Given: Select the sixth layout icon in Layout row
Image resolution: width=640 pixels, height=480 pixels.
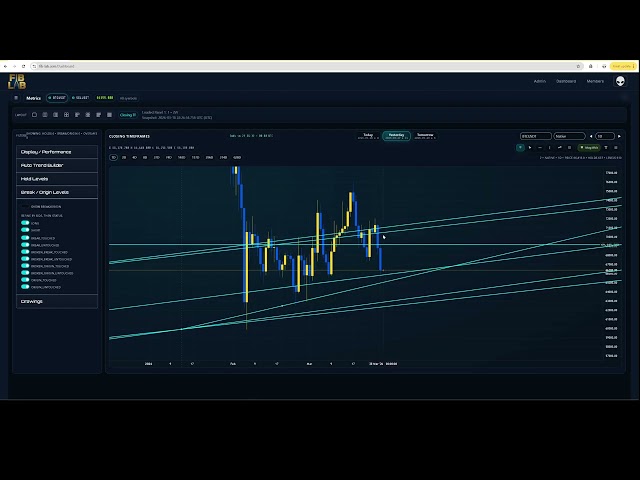Looking at the screenshot, I should coord(88,115).
